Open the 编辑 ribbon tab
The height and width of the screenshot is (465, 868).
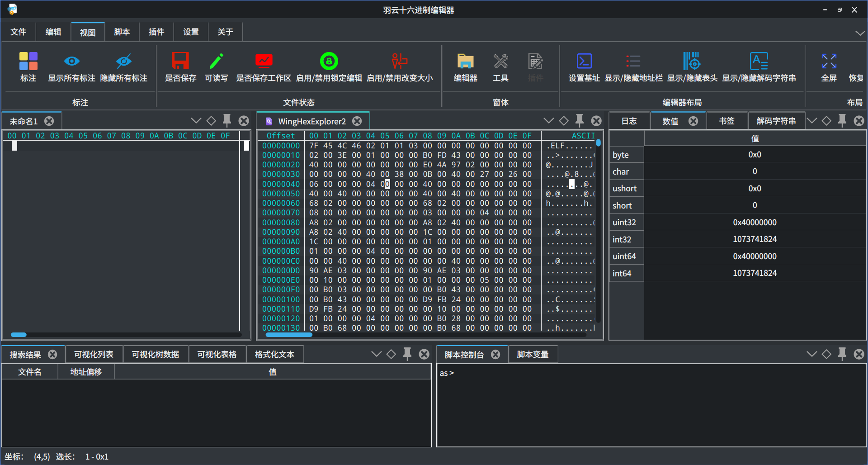[53, 32]
